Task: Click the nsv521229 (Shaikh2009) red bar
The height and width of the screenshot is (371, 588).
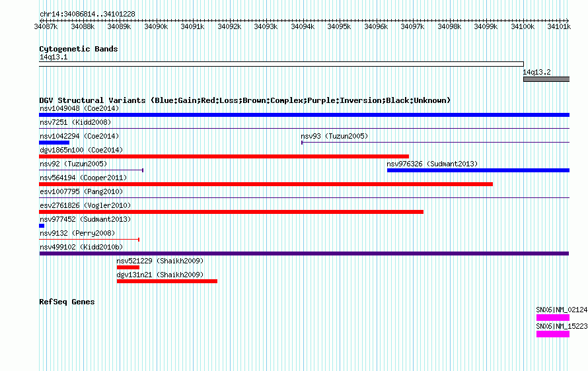Action: click(x=128, y=267)
